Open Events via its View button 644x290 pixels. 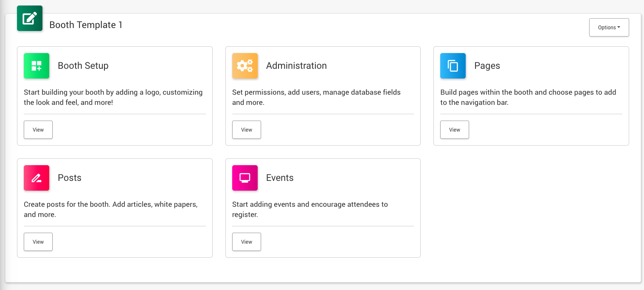[246, 242]
